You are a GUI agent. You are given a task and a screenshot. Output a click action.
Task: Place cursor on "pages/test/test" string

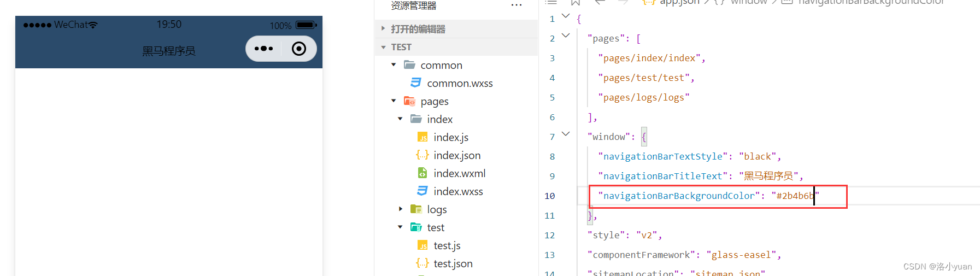pos(644,78)
